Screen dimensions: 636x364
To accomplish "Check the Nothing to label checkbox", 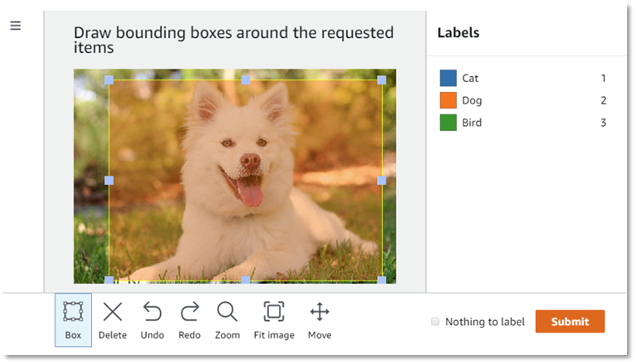I will click(435, 321).
